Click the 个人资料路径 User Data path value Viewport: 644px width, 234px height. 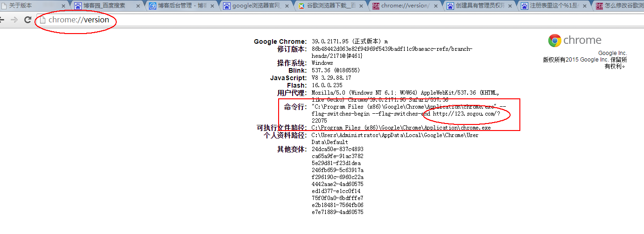(395, 138)
